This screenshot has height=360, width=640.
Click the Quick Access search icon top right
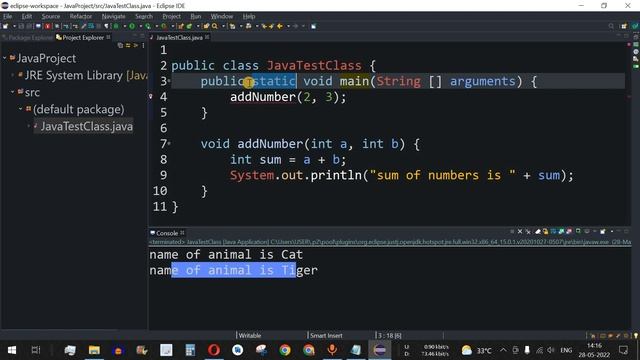[x=611, y=26]
